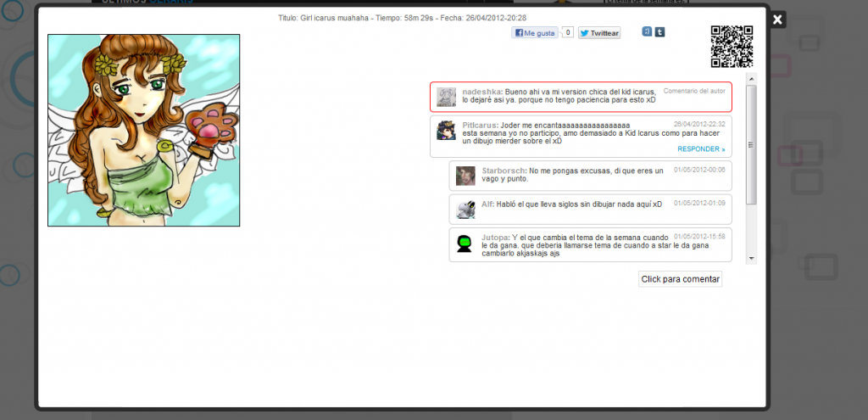Screen dimensions: 868x420
Task: Like the drawing with Me gusta
Action: click(x=535, y=33)
